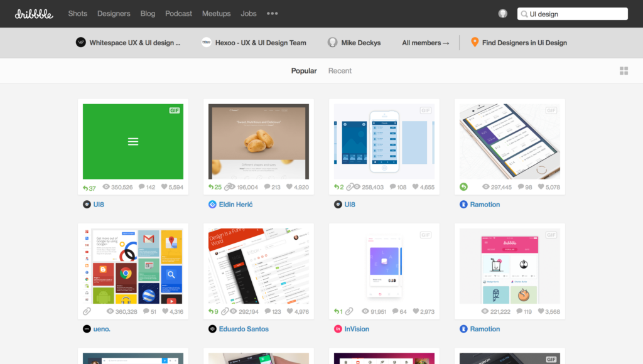Click the heart icon showing 5,594 likes

tap(164, 187)
